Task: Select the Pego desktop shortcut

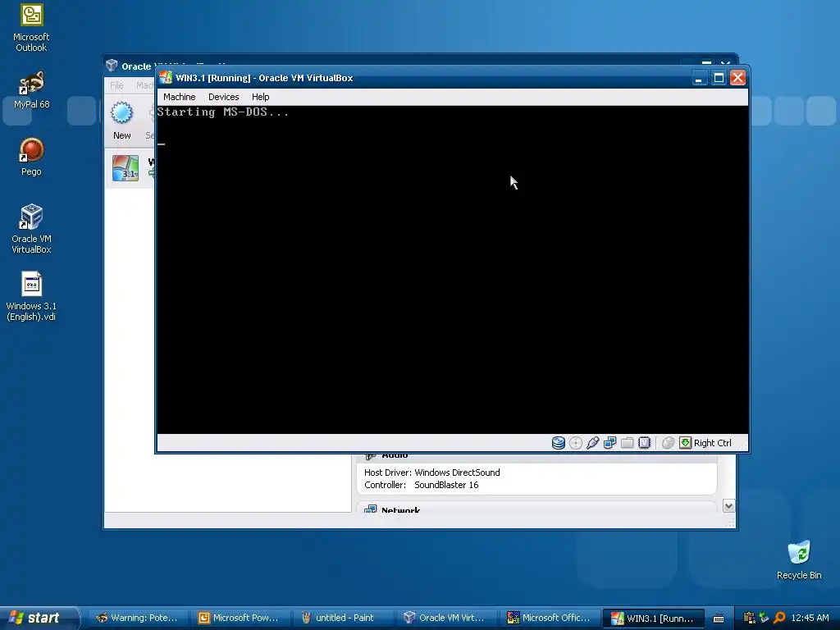Action: (31, 157)
